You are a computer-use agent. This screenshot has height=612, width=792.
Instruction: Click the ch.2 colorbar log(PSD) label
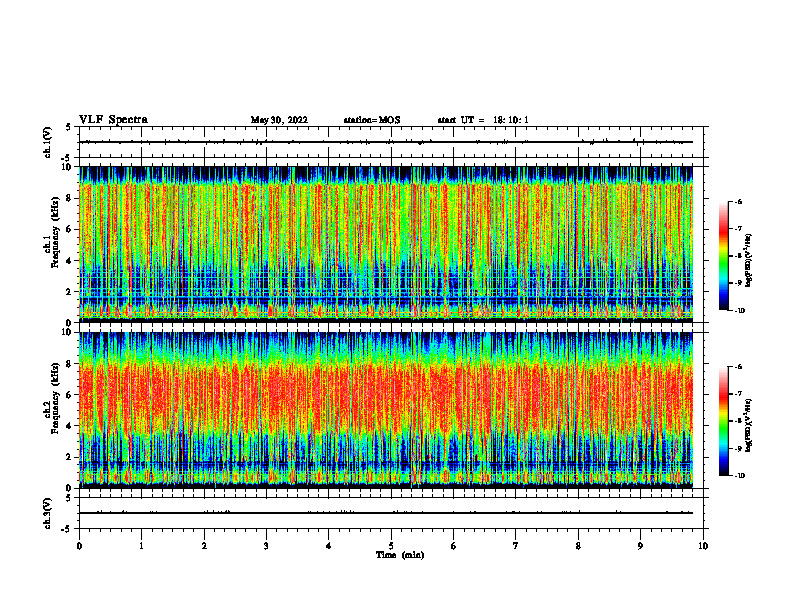coord(749,425)
